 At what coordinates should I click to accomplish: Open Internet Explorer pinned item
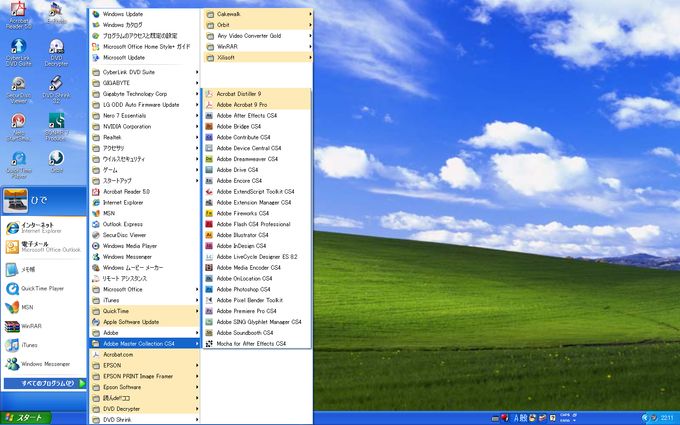point(44,228)
